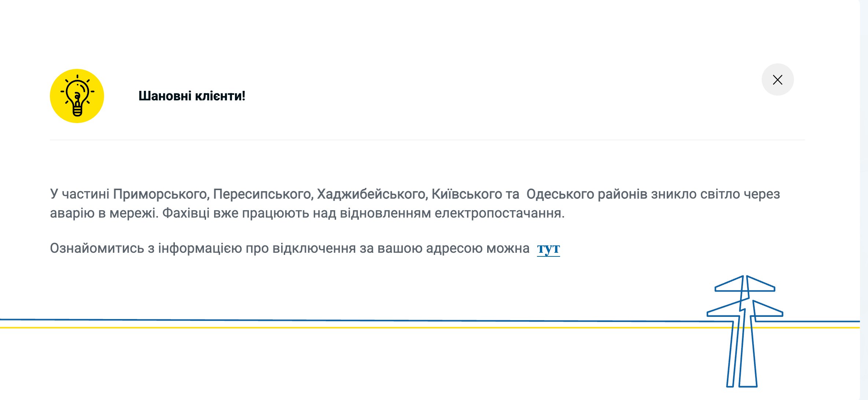Open the "тут" outage information link
This screenshot has height=400, width=868.
coord(548,249)
